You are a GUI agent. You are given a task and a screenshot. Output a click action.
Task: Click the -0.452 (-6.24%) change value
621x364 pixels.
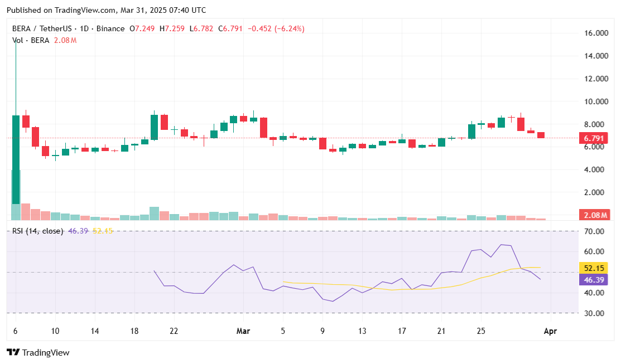pos(276,28)
